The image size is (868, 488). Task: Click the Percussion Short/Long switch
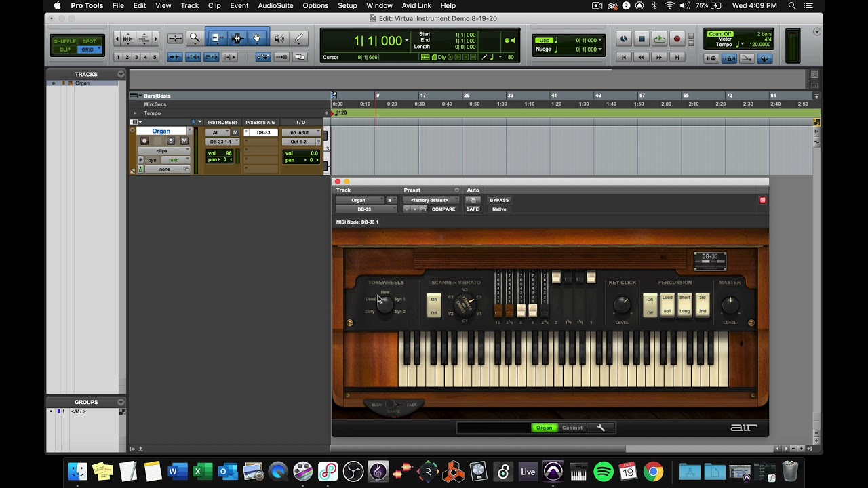point(685,304)
